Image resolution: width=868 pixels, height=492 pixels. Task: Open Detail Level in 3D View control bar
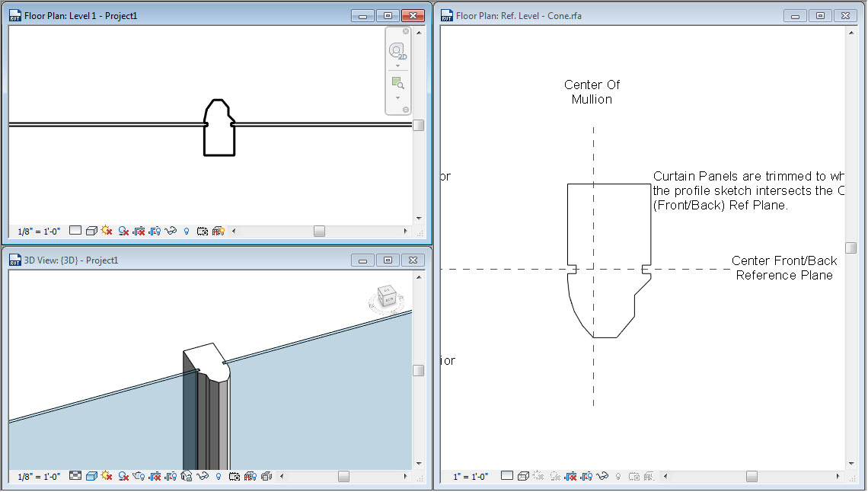(x=75, y=476)
